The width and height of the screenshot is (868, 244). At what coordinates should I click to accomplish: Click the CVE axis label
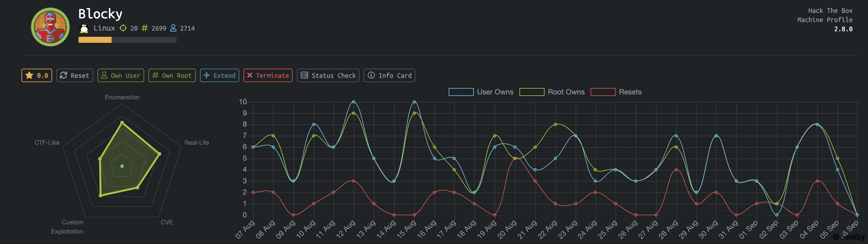click(167, 222)
